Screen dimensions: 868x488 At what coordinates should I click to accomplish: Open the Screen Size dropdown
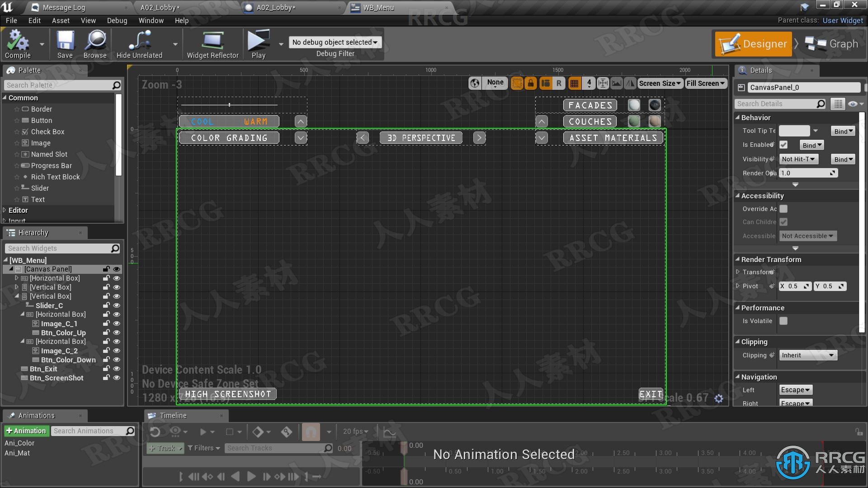pos(660,83)
